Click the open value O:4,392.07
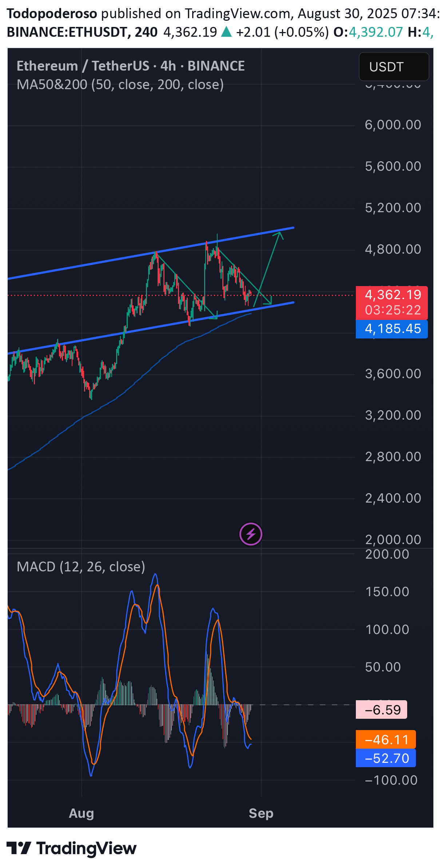The image size is (441, 868). [x=368, y=32]
